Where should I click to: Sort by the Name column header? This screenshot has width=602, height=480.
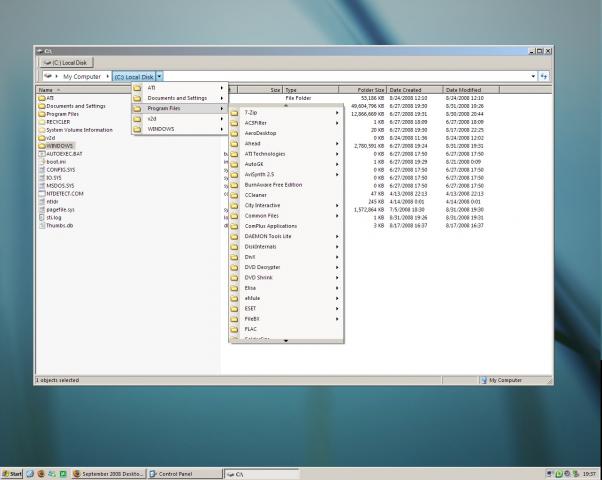coord(84,90)
